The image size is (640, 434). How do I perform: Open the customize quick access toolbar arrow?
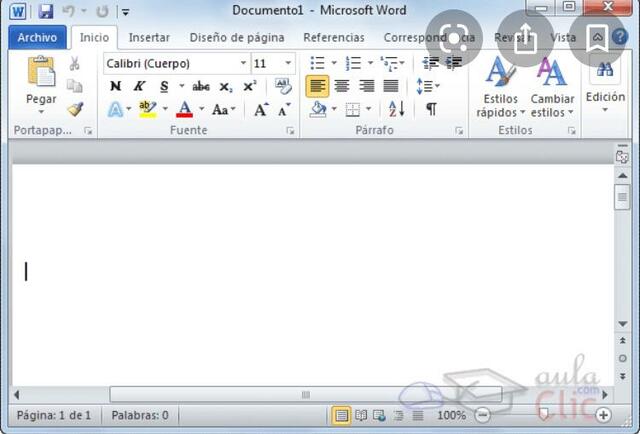click(x=126, y=12)
